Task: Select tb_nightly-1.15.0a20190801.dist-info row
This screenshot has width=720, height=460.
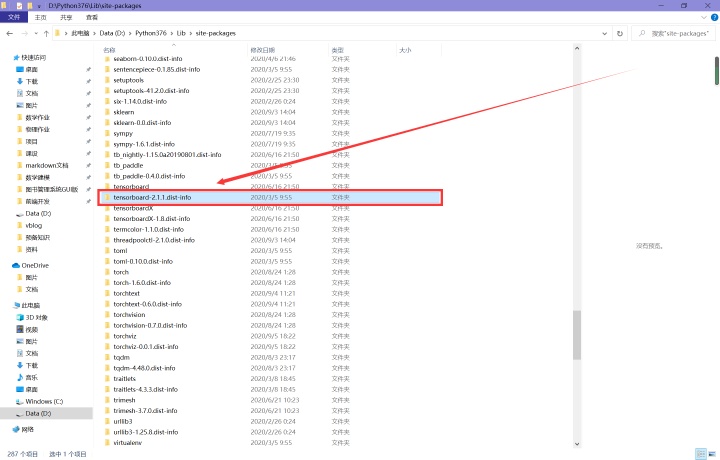Action: 270,155
